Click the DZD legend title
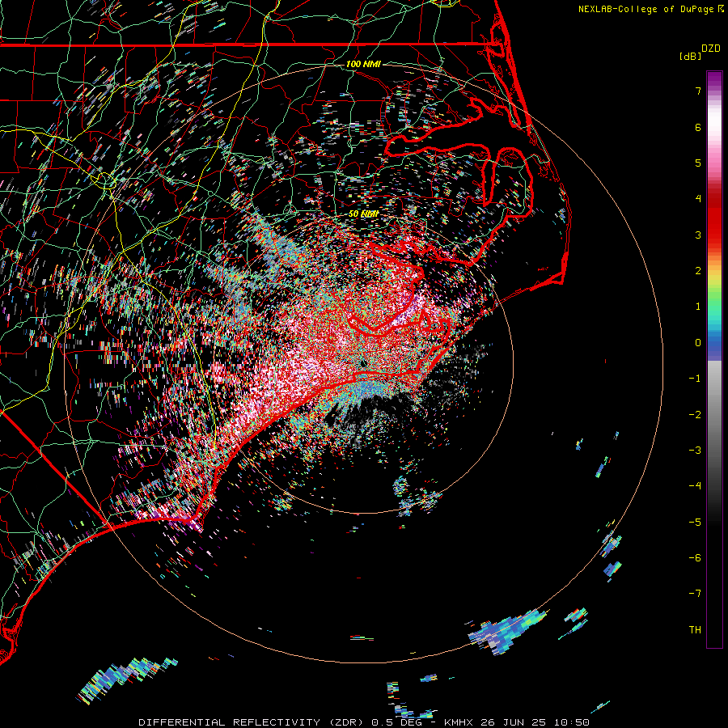 point(711,49)
